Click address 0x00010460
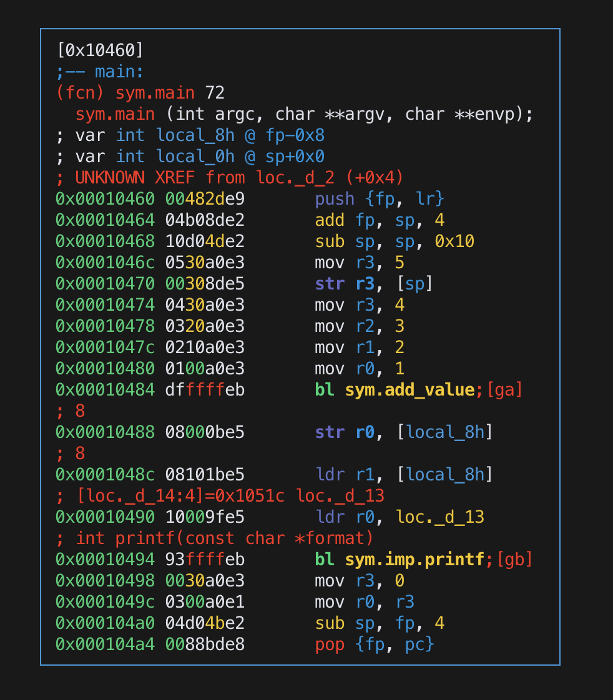 tap(105, 199)
